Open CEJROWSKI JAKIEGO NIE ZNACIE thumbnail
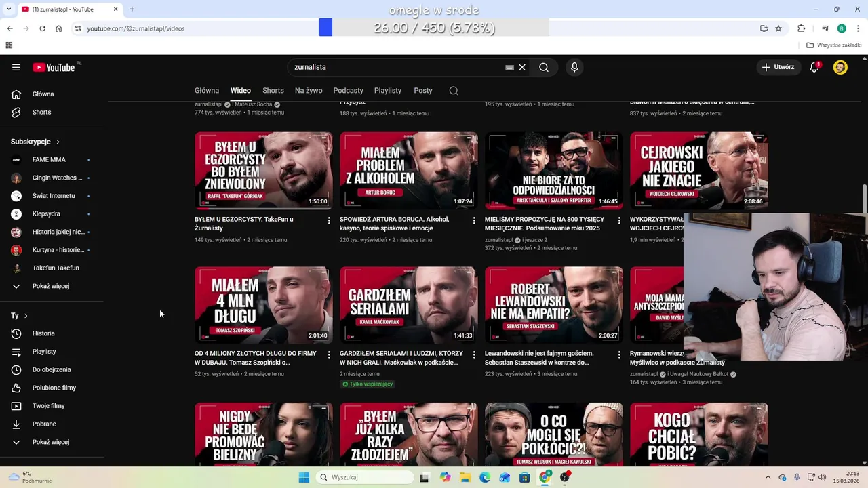 pos(699,171)
